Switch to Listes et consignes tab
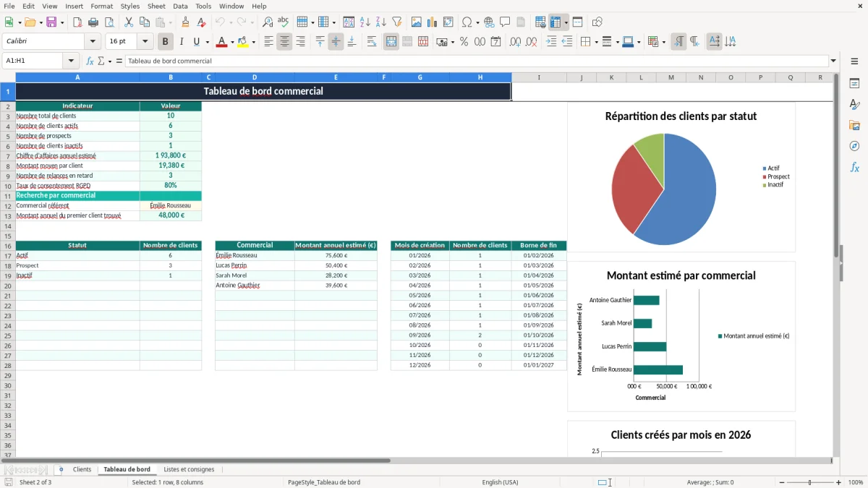The image size is (868, 488). (190, 470)
